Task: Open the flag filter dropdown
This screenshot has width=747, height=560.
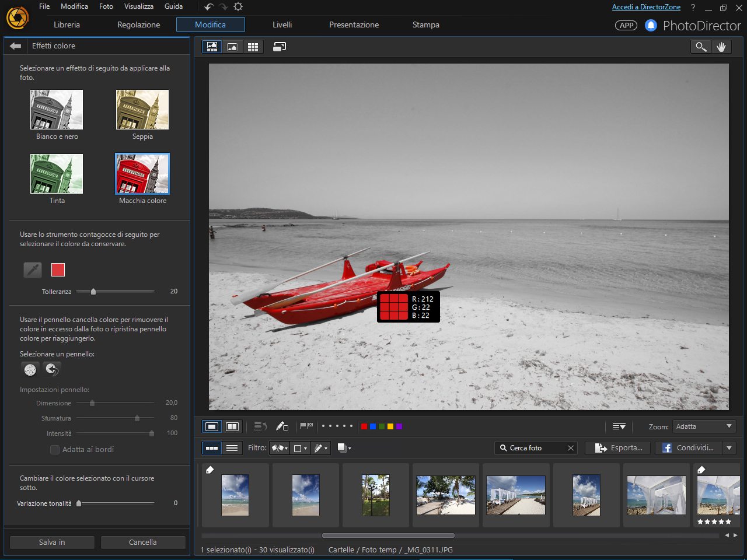Action: click(x=280, y=448)
